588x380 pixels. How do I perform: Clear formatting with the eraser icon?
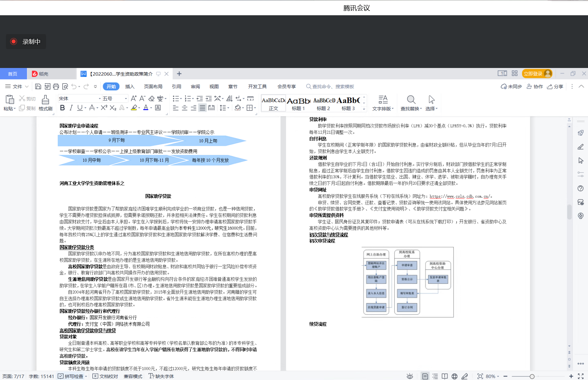click(151, 98)
